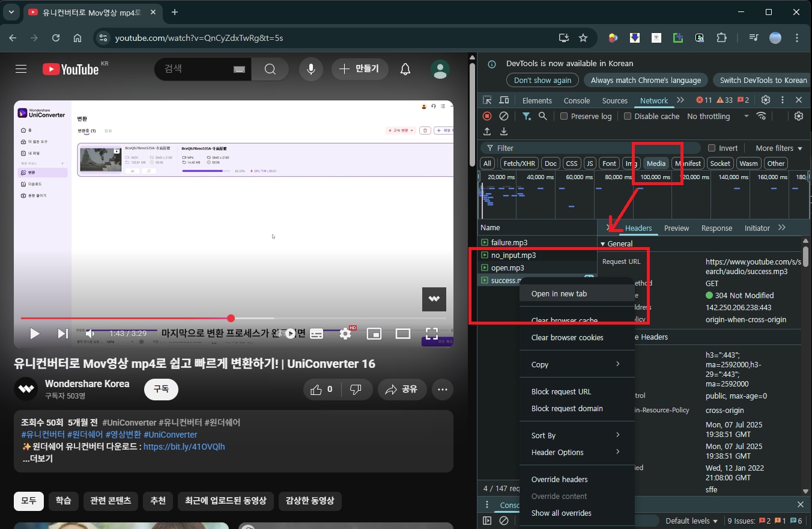Stop recording network log red button
This screenshot has height=529, width=812.
tap(487, 116)
